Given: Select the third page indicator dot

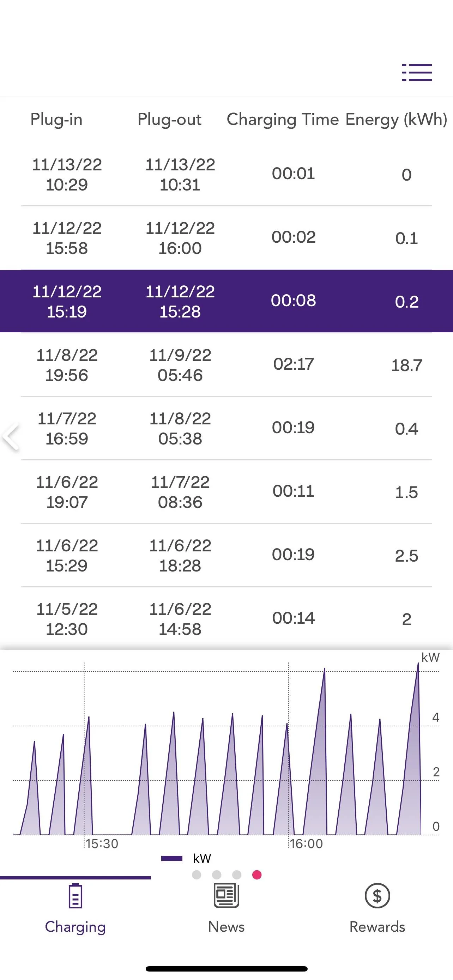Looking at the screenshot, I should 237,875.
